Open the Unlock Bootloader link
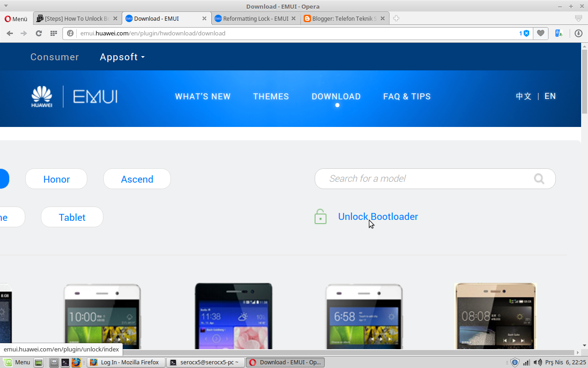Viewport: 588px width, 368px height. (378, 217)
